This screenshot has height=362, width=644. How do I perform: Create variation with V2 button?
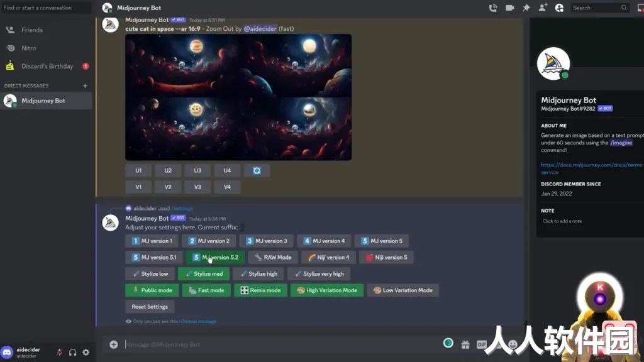tap(168, 187)
